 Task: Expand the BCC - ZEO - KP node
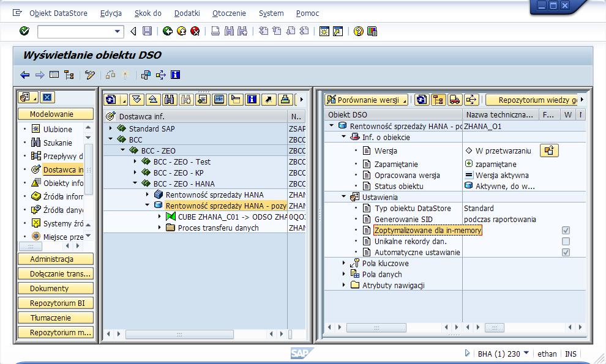[x=135, y=173]
